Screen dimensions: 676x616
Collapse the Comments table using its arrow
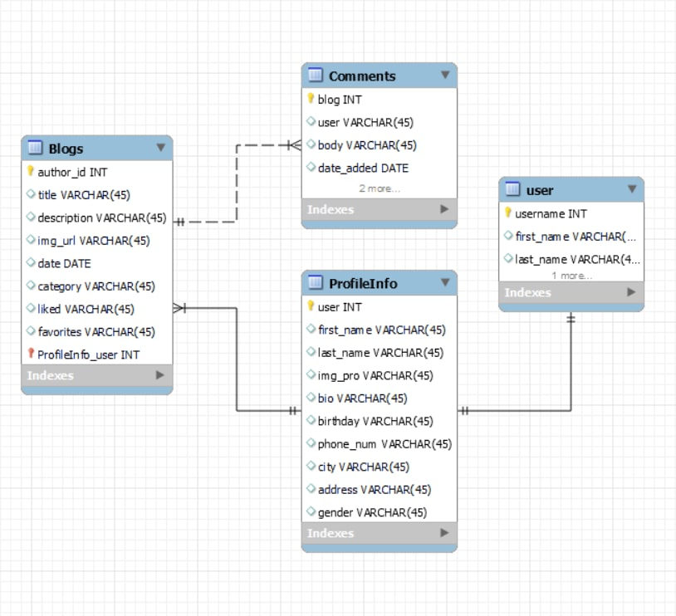pyautogui.click(x=447, y=75)
